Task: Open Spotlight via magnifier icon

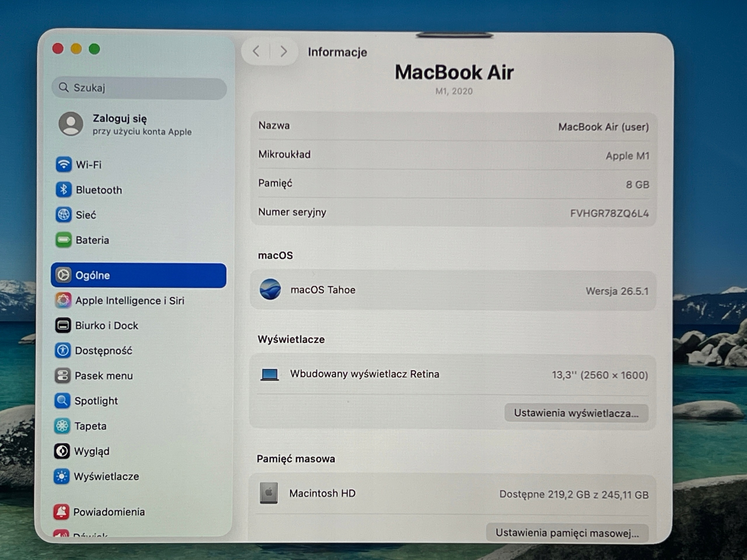Action: coord(62,401)
